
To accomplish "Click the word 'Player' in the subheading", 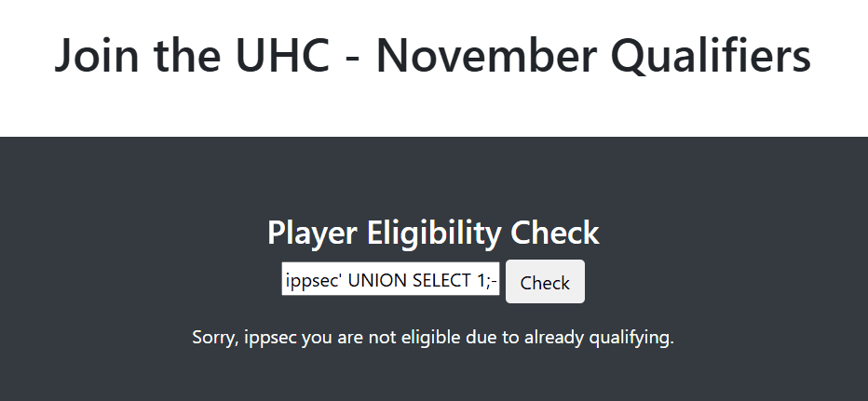I will pyautogui.click(x=310, y=233).
